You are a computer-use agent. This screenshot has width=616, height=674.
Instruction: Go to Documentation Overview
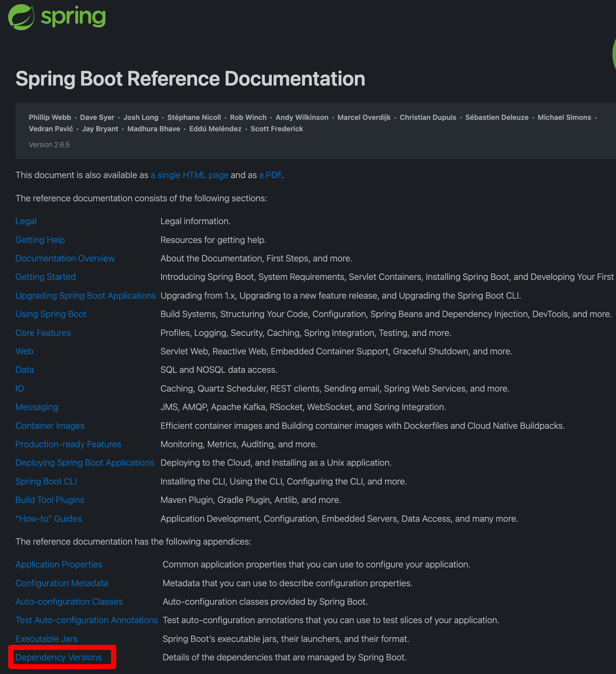click(x=65, y=258)
